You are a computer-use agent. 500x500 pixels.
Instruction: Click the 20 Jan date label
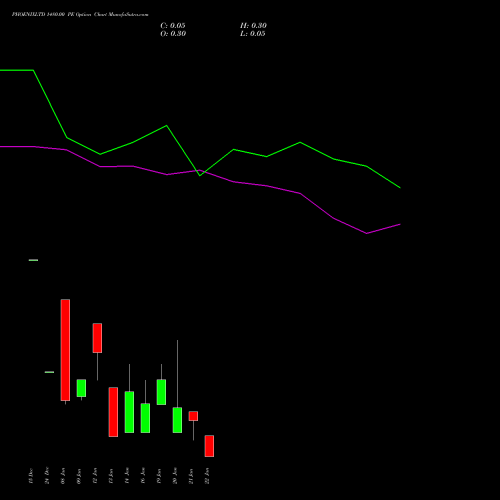(175, 476)
